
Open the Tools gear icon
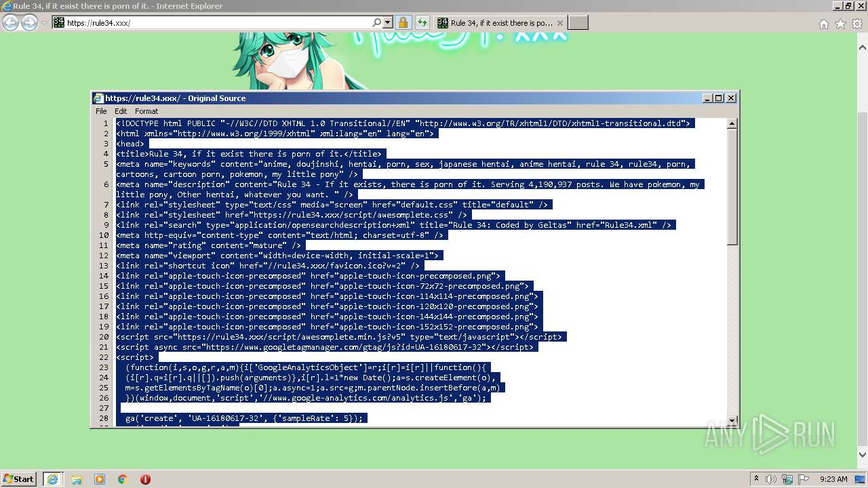coord(857,24)
